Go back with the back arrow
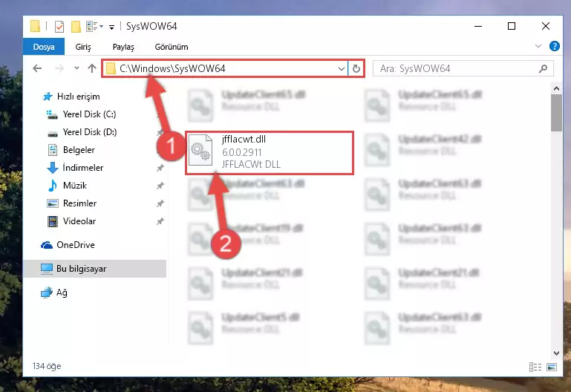The height and width of the screenshot is (392, 571). click(x=37, y=68)
